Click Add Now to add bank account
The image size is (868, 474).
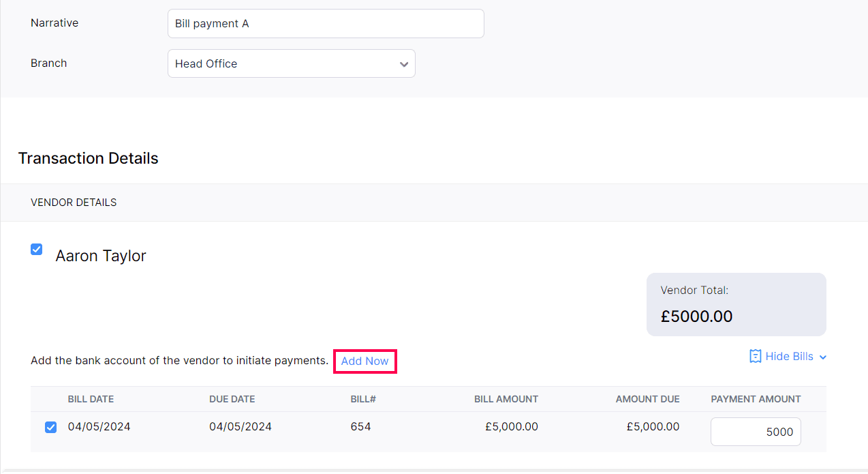(x=365, y=361)
